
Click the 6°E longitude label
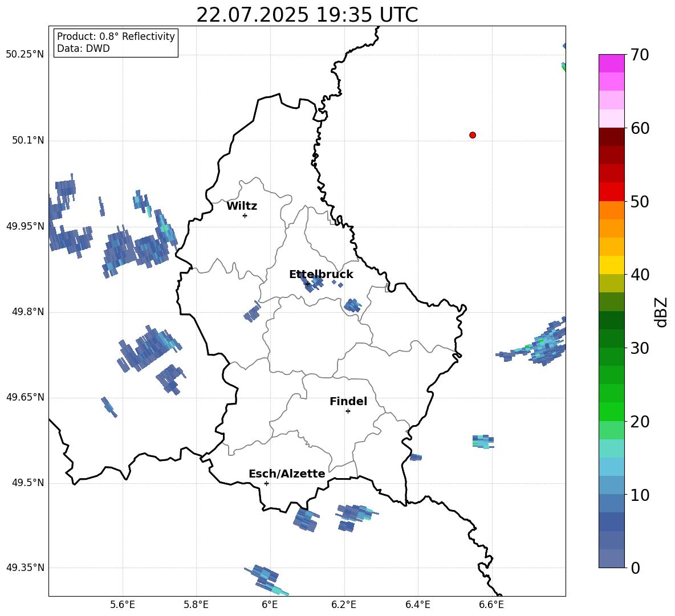click(x=270, y=605)
